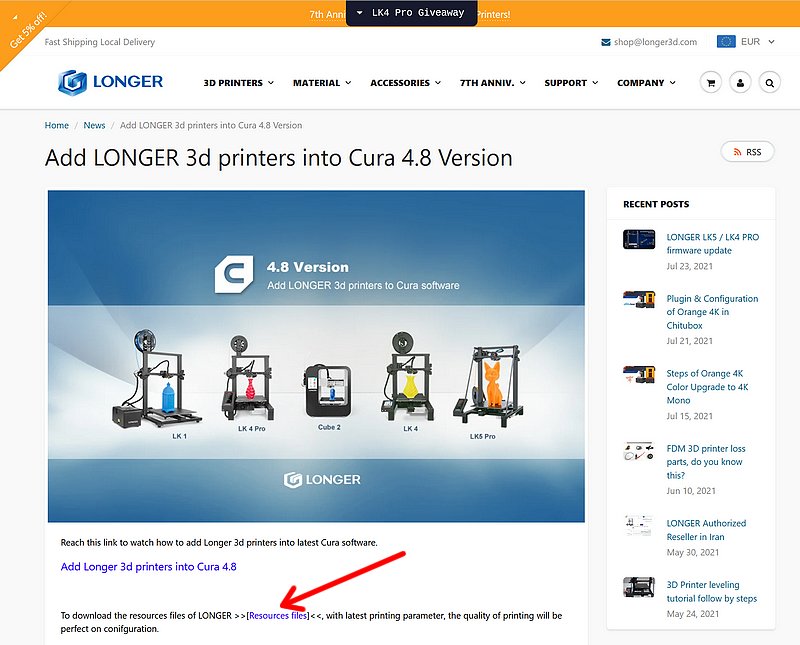Click the envelope email icon

(606, 42)
